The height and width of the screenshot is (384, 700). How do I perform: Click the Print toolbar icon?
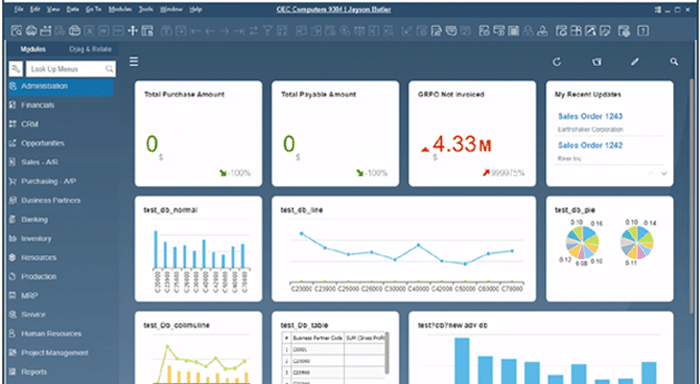click(31, 31)
